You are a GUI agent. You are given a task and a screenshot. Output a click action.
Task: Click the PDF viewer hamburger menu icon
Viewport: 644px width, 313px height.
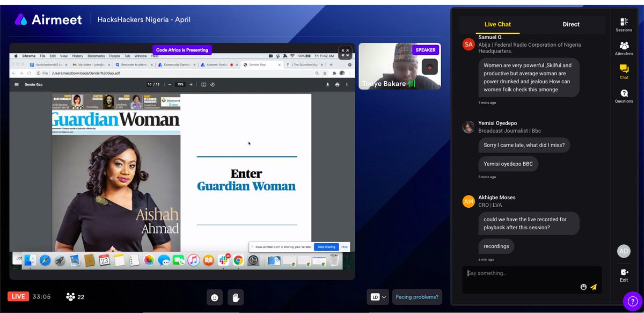tap(17, 84)
